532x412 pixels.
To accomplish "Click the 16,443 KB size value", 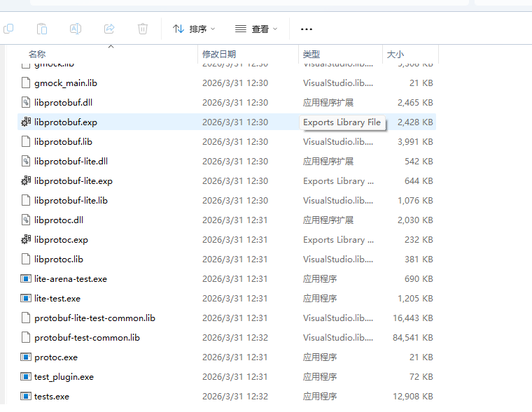I will pos(413,318).
